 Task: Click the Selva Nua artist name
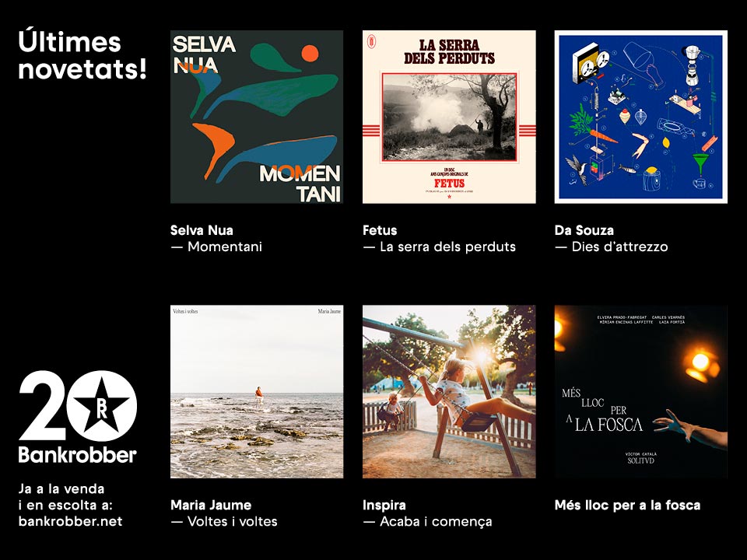tap(202, 230)
